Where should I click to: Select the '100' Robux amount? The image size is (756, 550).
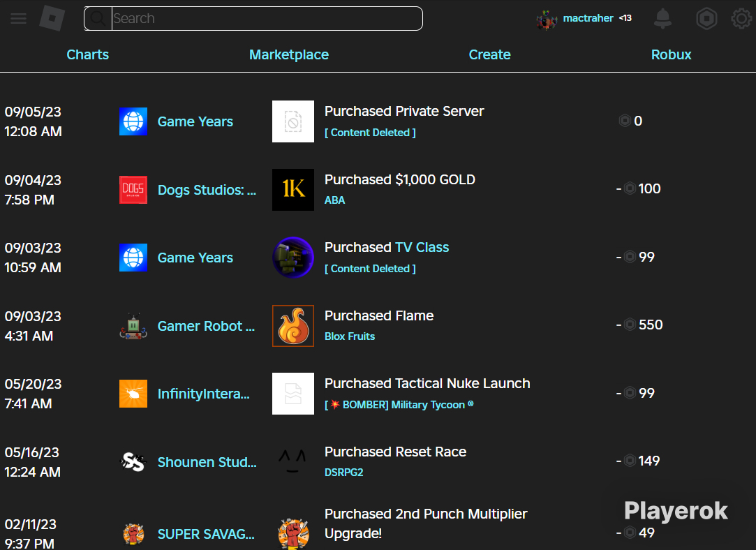point(649,189)
